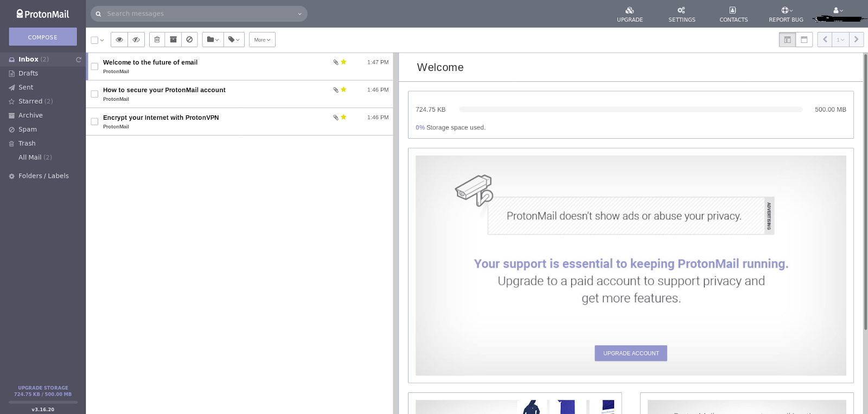Open the move-to-folder dropdown

213,40
